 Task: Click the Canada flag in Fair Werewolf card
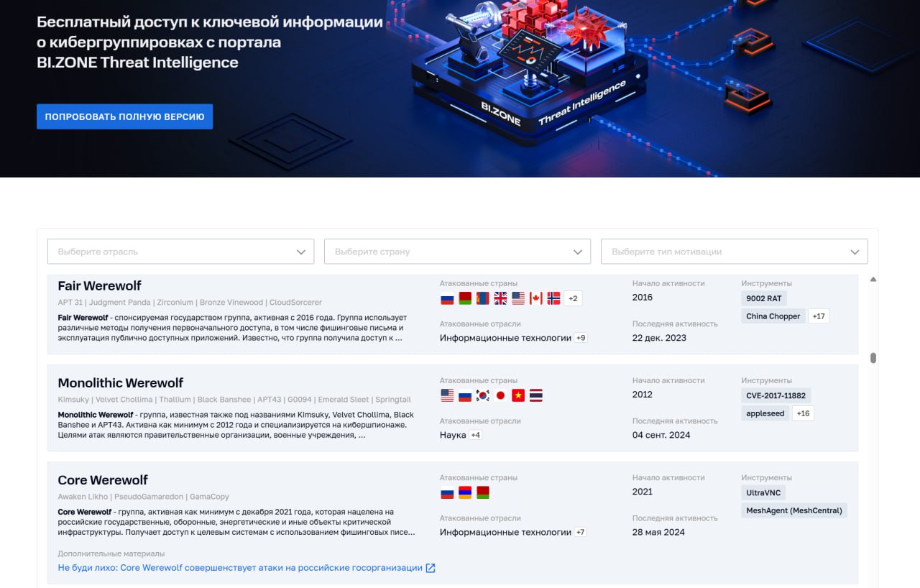point(535,298)
